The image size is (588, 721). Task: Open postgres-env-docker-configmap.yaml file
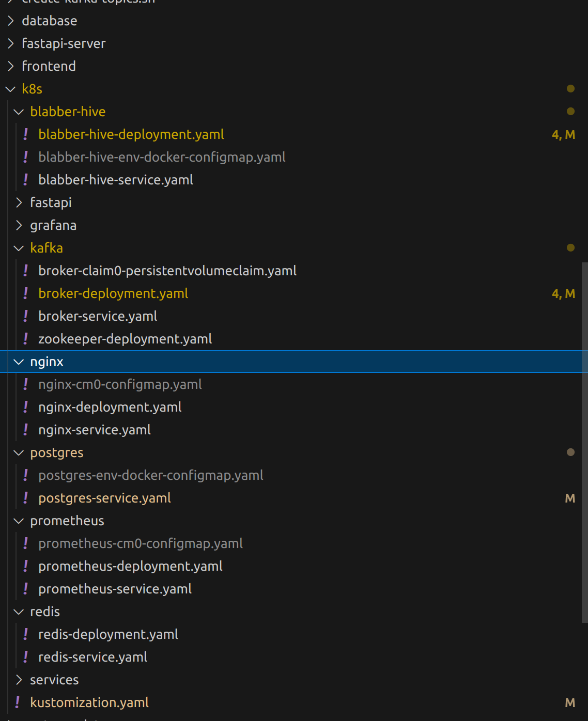[151, 475]
